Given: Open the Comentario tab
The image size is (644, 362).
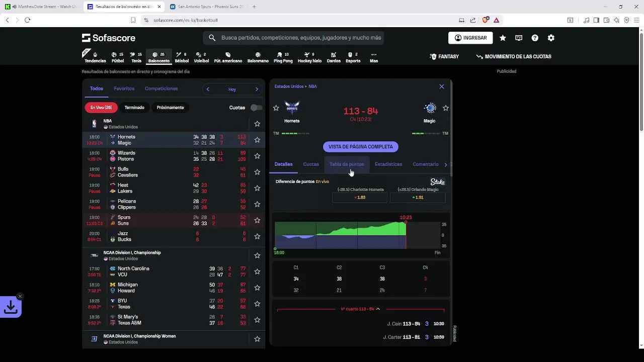Looking at the screenshot, I should (426, 164).
